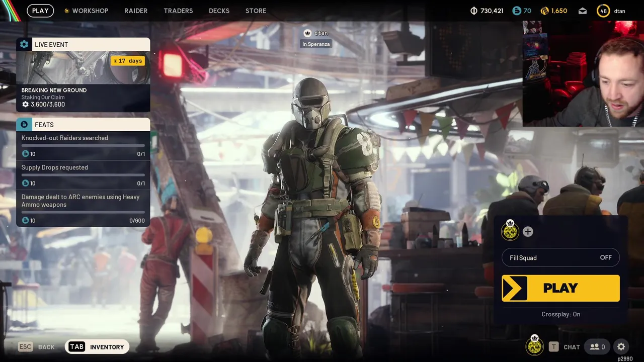The height and width of the screenshot is (362, 644).
Task: Open the Play tab in top navigation
Action: point(40,11)
